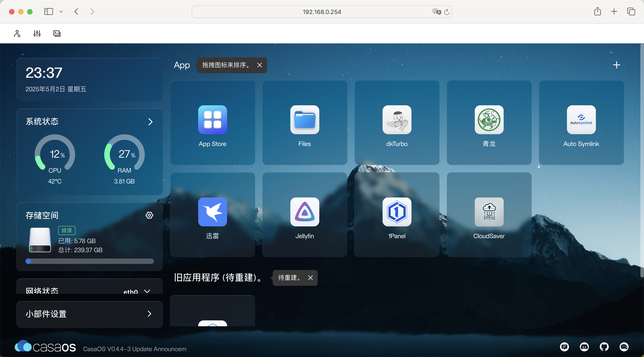Click the browser address bar
Image resolution: width=644 pixels, height=357 pixels.
322,12
